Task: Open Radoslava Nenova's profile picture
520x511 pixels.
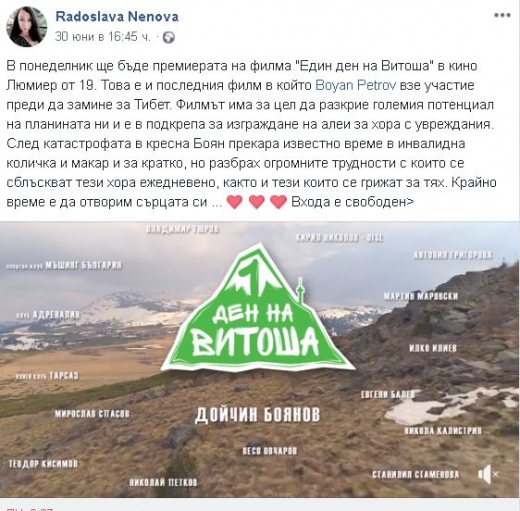Action: (x=27, y=27)
